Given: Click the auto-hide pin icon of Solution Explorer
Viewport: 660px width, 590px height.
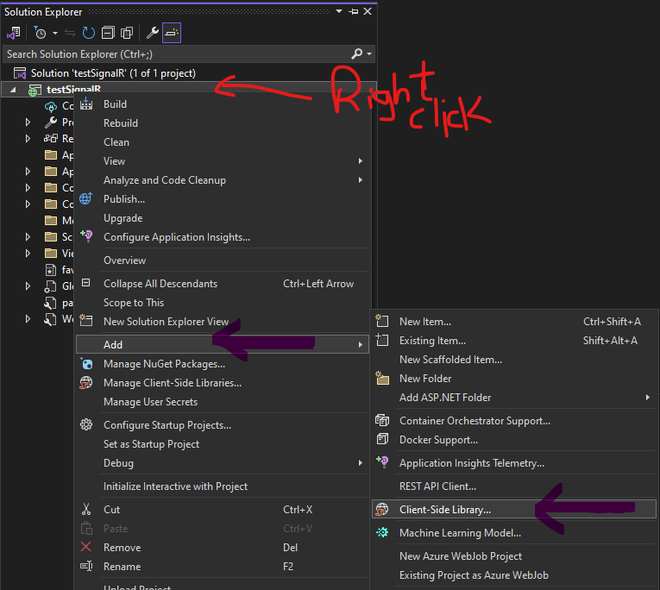Looking at the screenshot, I should (354, 11).
